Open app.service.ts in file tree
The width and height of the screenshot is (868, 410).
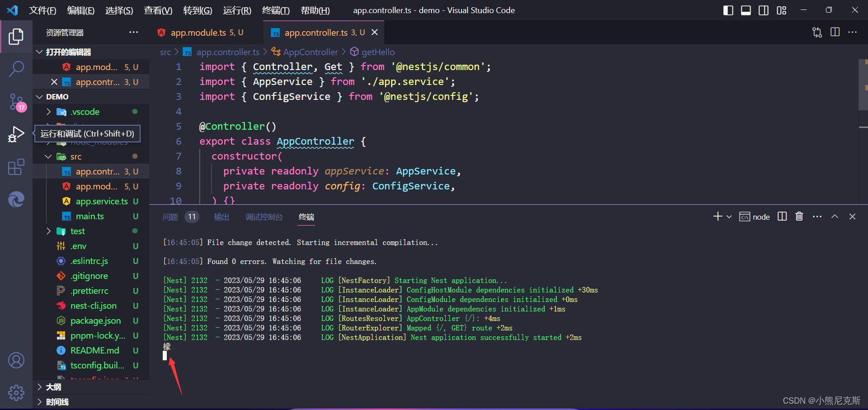(x=91, y=201)
